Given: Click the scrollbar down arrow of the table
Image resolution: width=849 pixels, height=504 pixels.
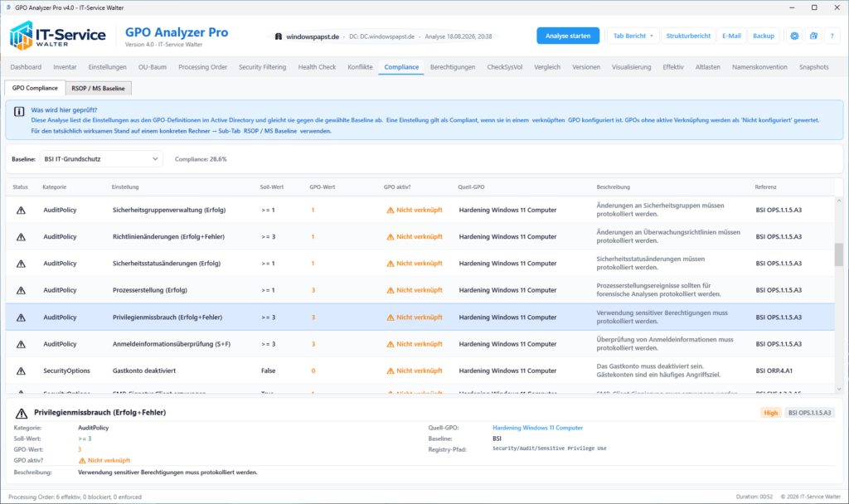Looking at the screenshot, I should [839, 389].
